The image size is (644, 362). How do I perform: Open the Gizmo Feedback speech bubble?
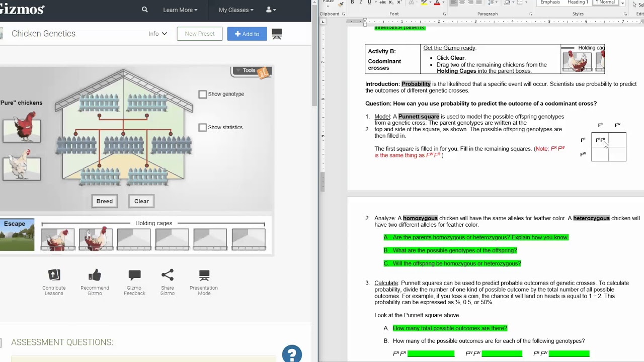(x=134, y=275)
